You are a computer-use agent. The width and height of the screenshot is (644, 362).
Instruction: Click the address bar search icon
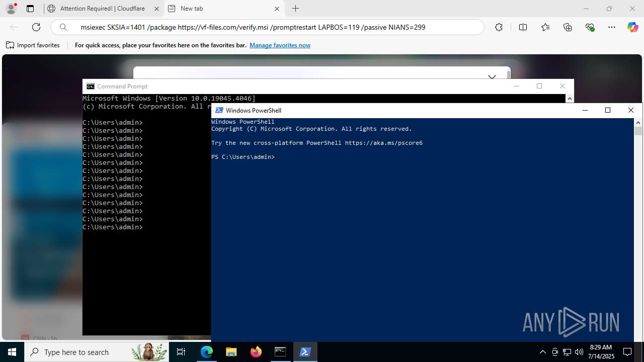(63, 27)
